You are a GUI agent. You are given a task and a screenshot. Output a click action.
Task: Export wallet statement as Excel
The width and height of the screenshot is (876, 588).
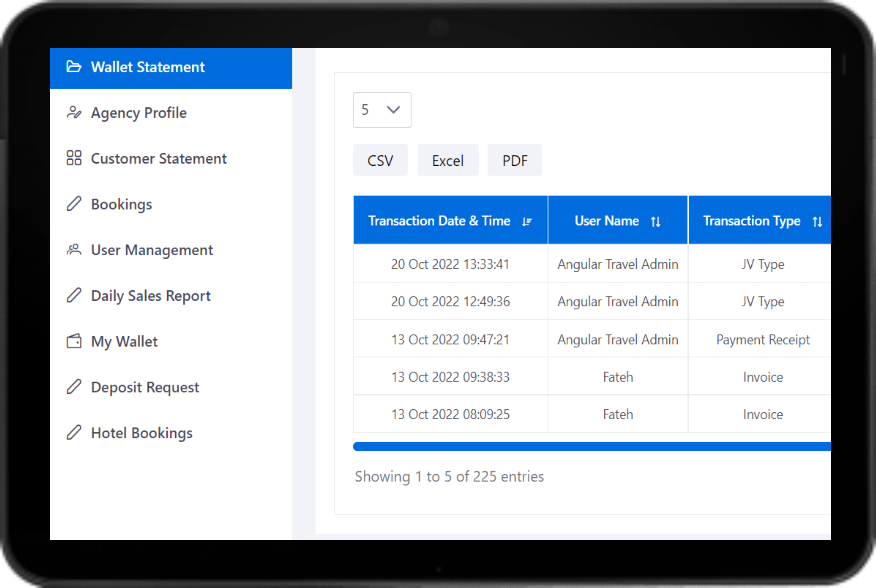pos(447,160)
